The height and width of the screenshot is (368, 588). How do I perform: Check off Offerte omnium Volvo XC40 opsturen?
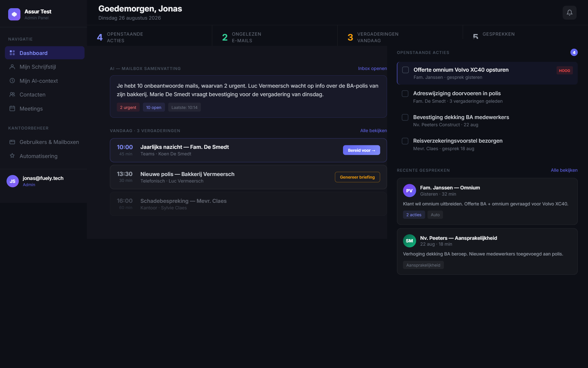coord(405,70)
